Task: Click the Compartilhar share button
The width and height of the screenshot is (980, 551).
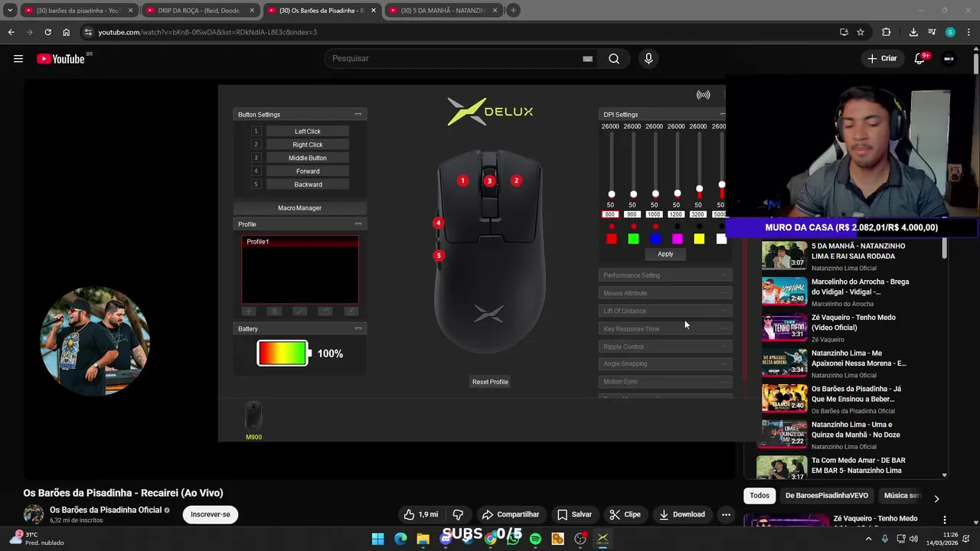Action: [x=510, y=514]
